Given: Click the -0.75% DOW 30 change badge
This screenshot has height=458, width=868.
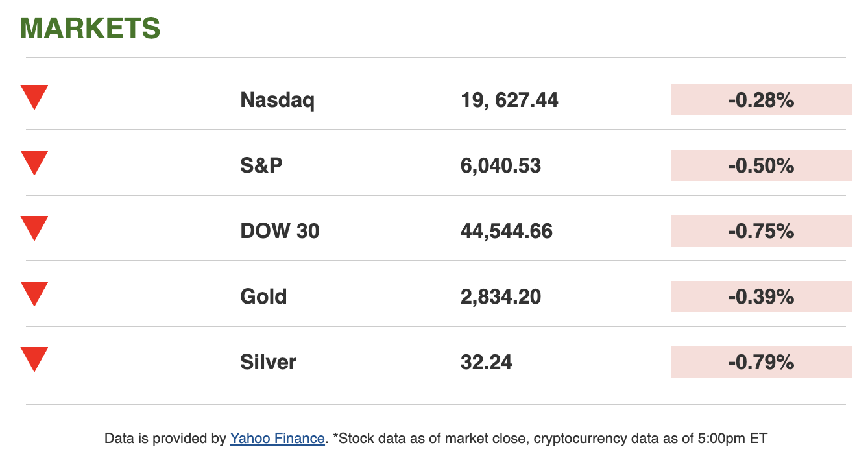Looking at the screenshot, I should 761,231.
